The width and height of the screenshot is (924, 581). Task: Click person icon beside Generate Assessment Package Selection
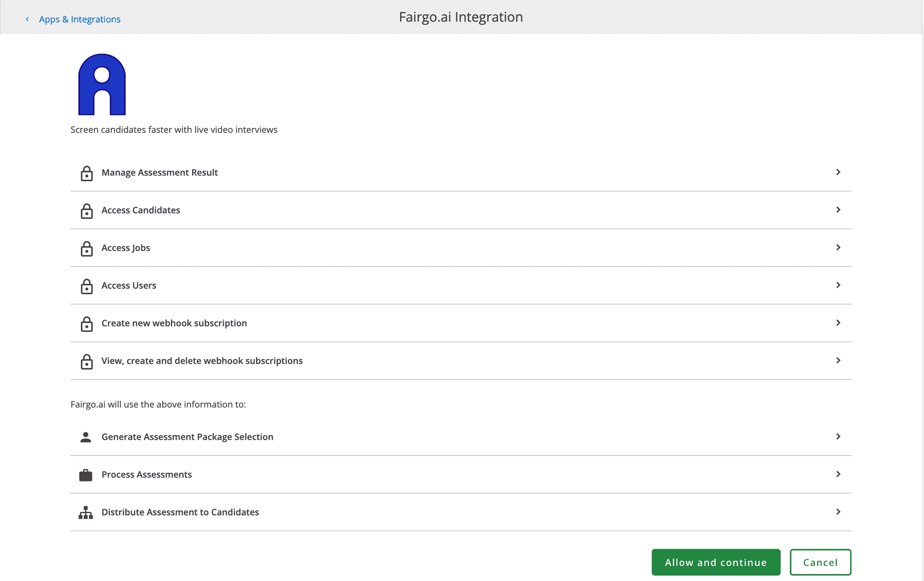[86, 437]
